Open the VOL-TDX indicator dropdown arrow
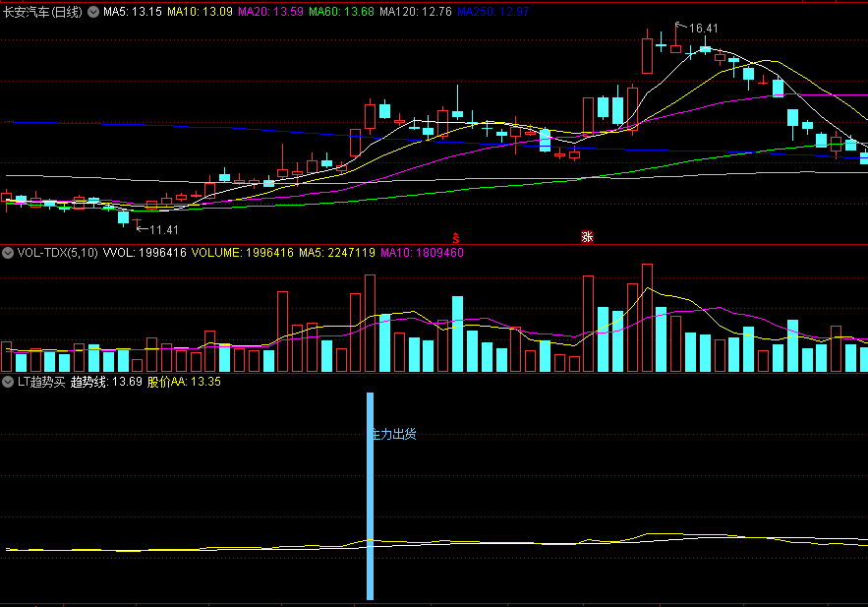Image resolution: width=868 pixels, height=607 pixels. (x=8, y=253)
